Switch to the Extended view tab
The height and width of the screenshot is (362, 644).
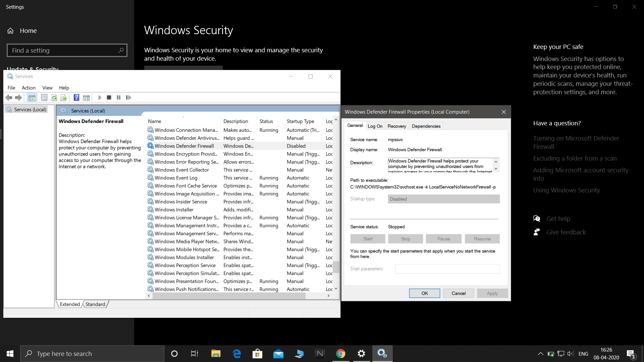(x=70, y=304)
